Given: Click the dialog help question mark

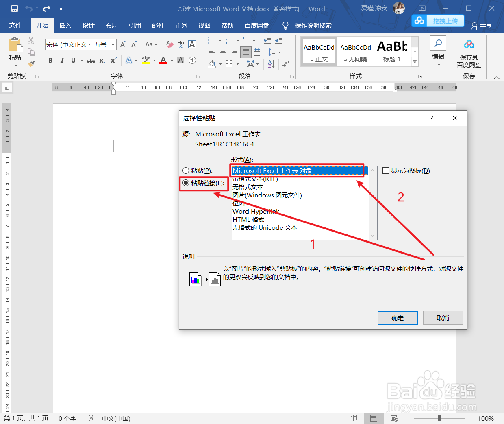Looking at the screenshot, I should (431, 118).
